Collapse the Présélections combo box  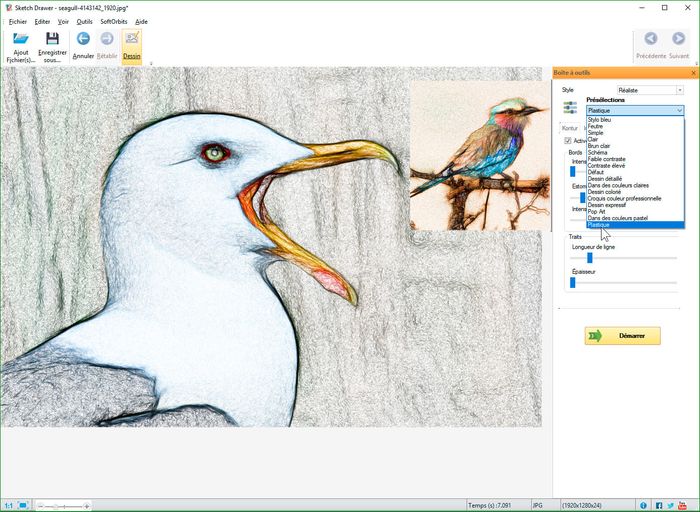pyautogui.click(x=679, y=110)
